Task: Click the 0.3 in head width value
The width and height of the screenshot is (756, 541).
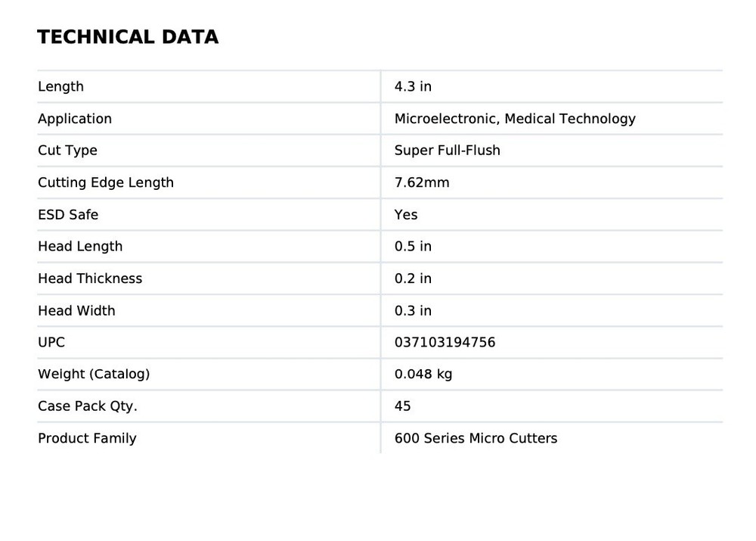Action: click(x=413, y=311)
